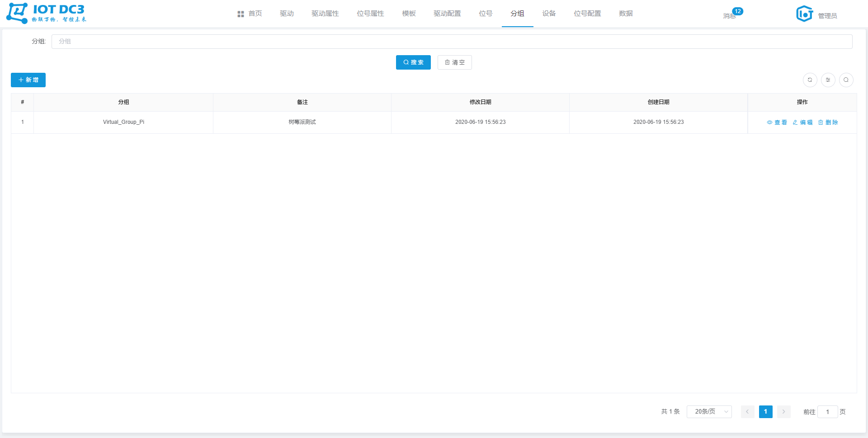The width and height of the screenshot is (868, 438).
Task: Click the previous page arrow
Action: click(747, 412)
